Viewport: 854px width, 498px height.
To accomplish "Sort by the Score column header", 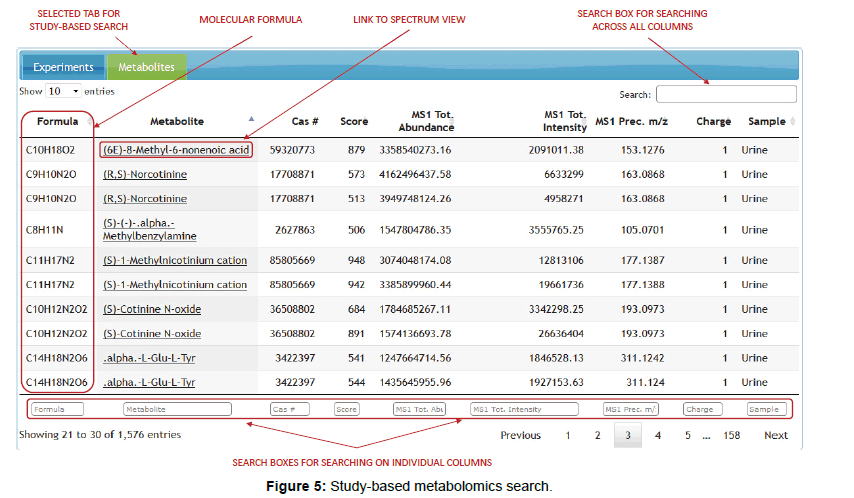I will (x=354, y=121).
